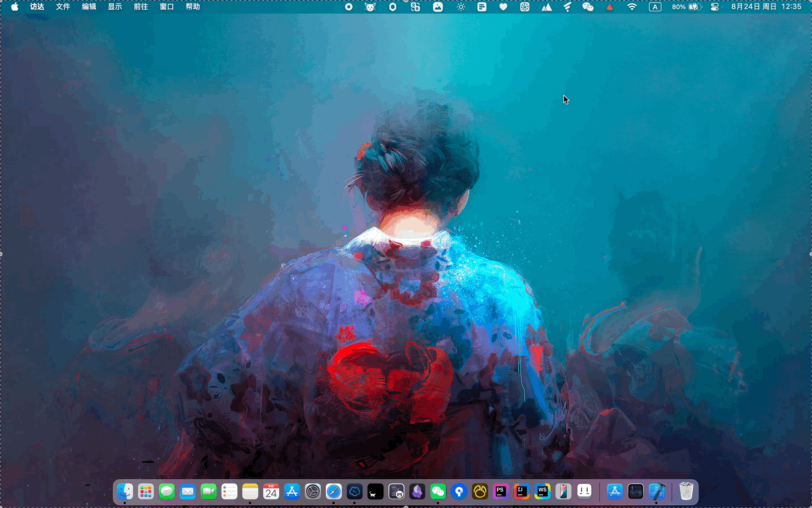
Task: Launch Safari from the Dock
Action: tap(334, 492)
